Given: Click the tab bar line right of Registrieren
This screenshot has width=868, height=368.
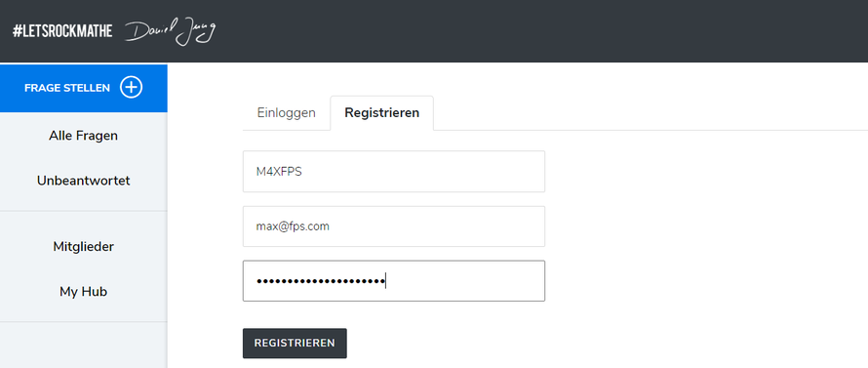Looking at the screenshot, I should tap(651, 130).
